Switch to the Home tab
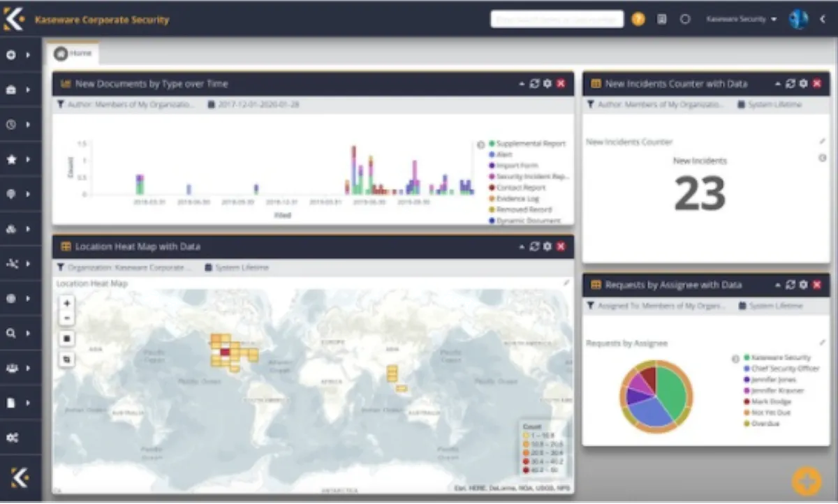Screen dimensions: 838x504 [x=73, y=53]
